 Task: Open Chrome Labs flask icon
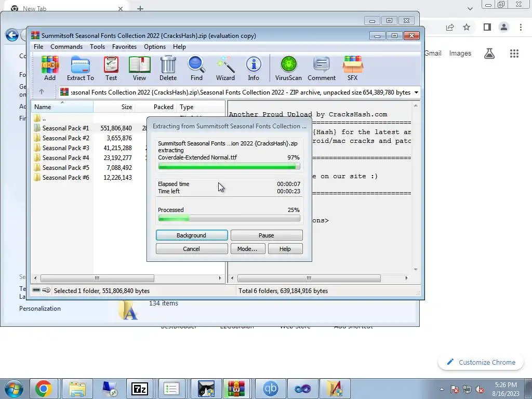[x=489, y=54]
